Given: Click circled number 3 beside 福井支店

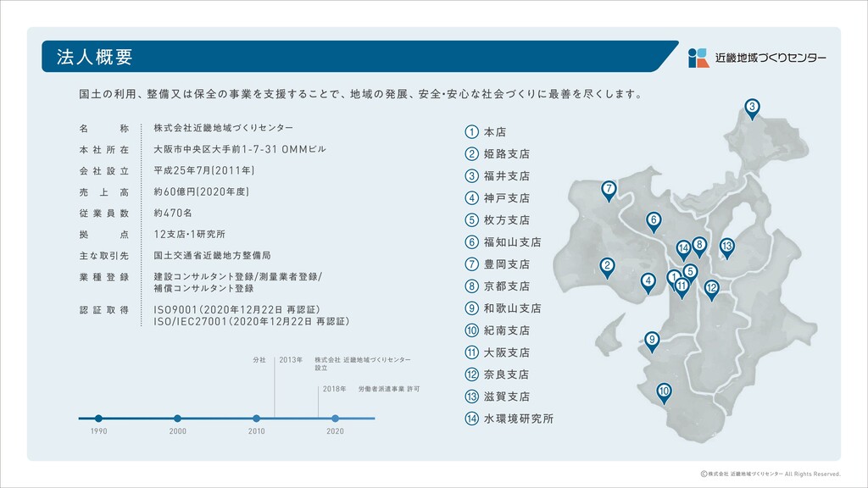Looking at the screenshot, I should [x=471, y=176].
